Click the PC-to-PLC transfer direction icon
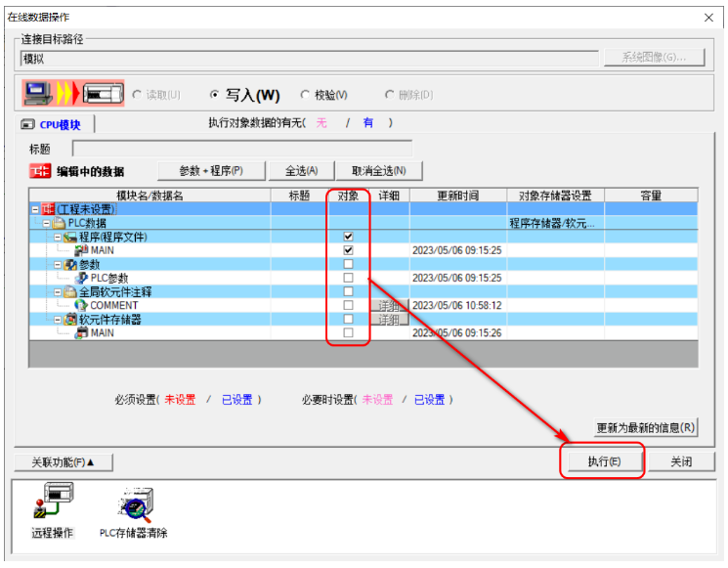 [74, 93]
